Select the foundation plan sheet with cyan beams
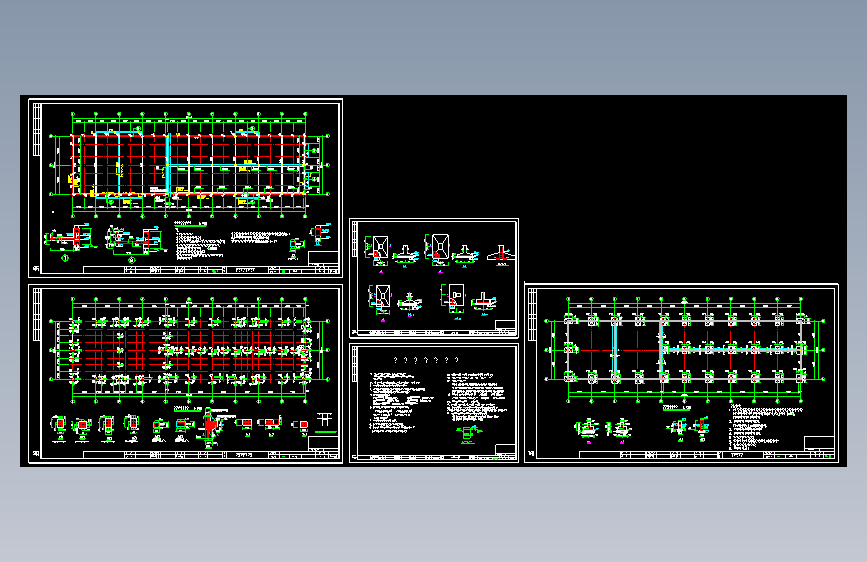 point(681,373)
